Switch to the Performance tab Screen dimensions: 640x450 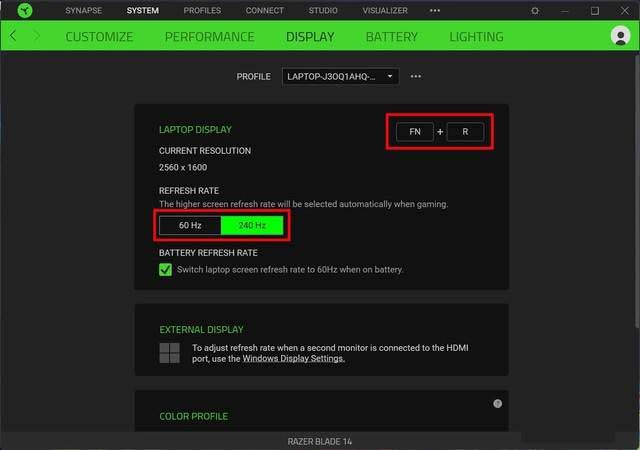[x=209, y=37]
